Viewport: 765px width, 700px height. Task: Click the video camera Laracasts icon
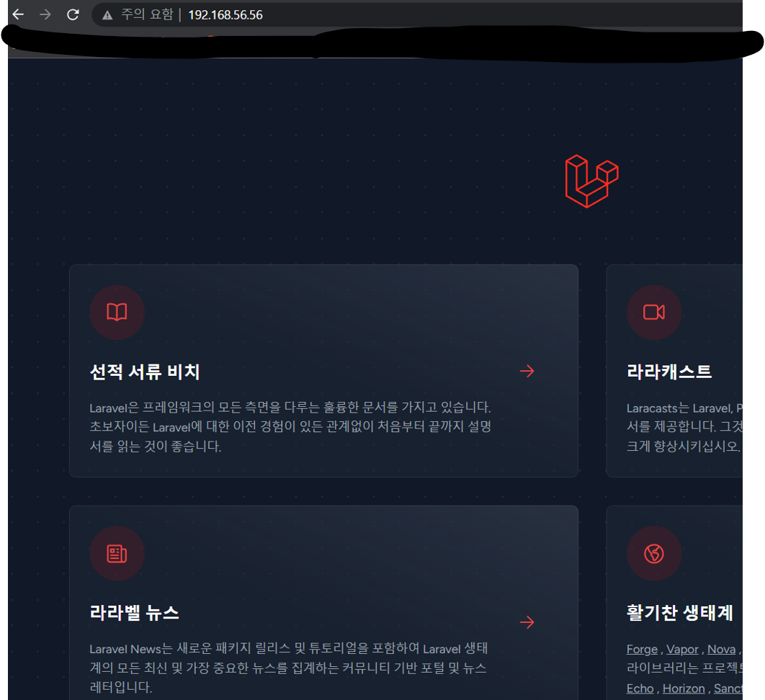[654, 313]
